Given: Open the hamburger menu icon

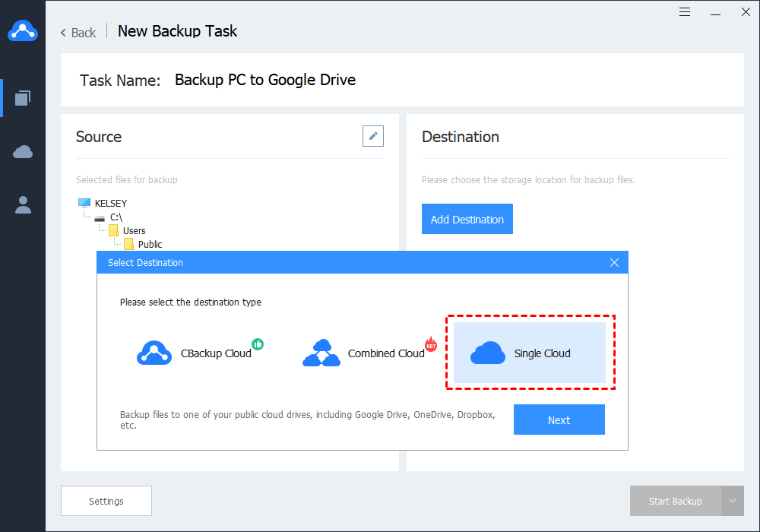Looking at the screenshot, I should pyautogui.click(x=685, y=12).
